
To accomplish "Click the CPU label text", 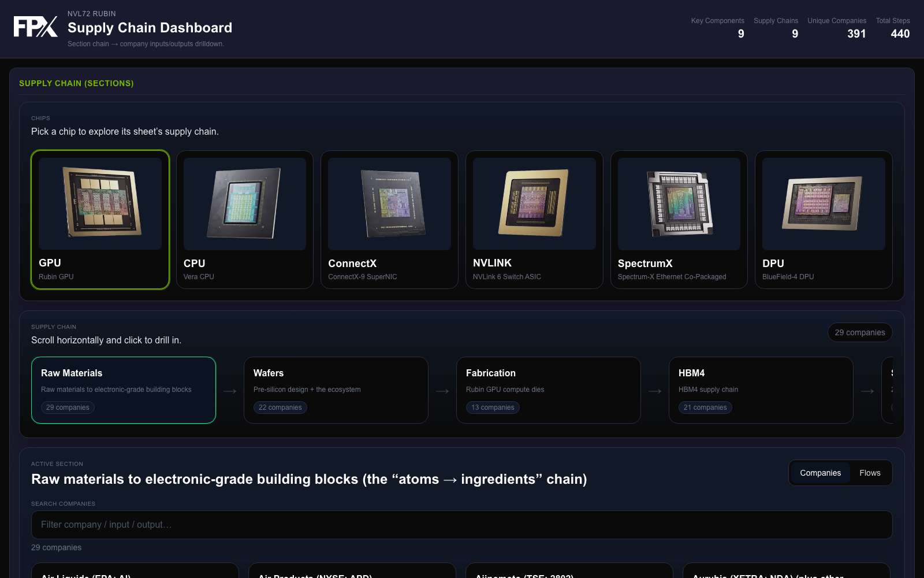I will (x=194, y=264).
